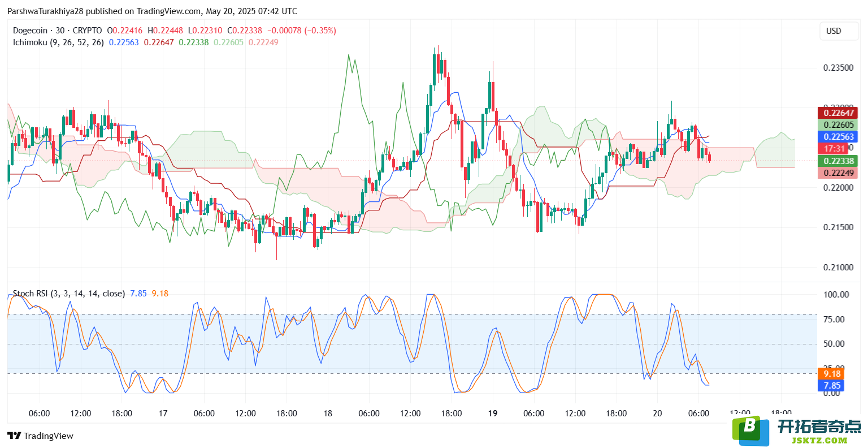Click the Ichimoku (9, 26, 52, 26) indicator label
This screenshot has height=448, width=868.
coord(58,42)
